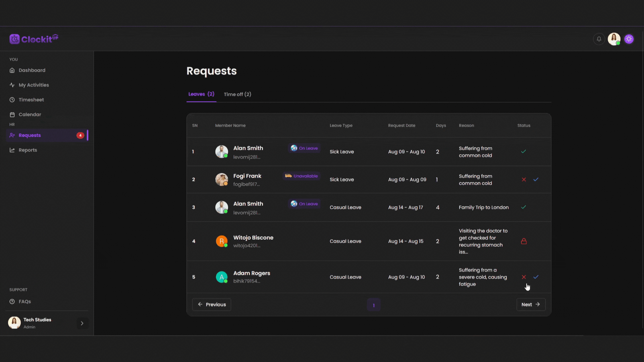Open Witojo Biscone's member name

click(253, 238)
